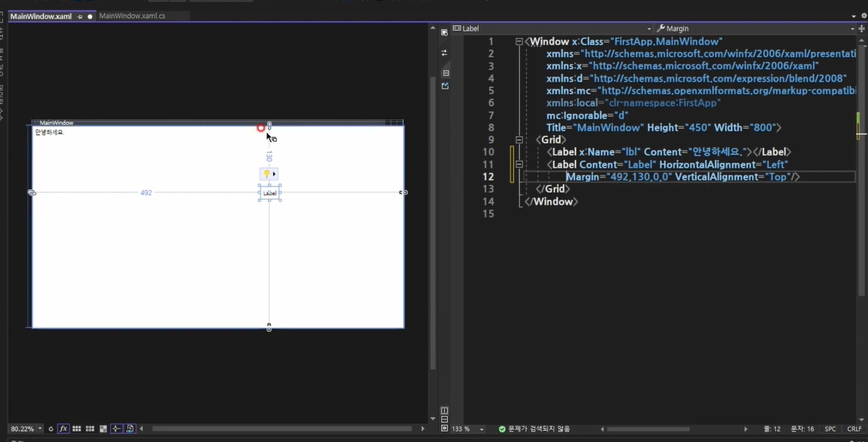The width and height of the screenshot is (868, 442).
Task: Click the split editor icon at top right
Action: pyautogui.click(x=861, y=28)
